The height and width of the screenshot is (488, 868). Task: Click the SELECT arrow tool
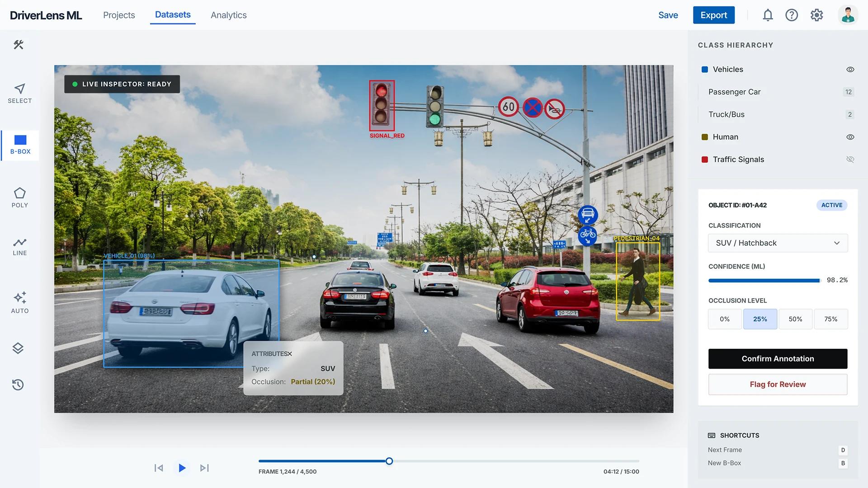click(20, 93)
